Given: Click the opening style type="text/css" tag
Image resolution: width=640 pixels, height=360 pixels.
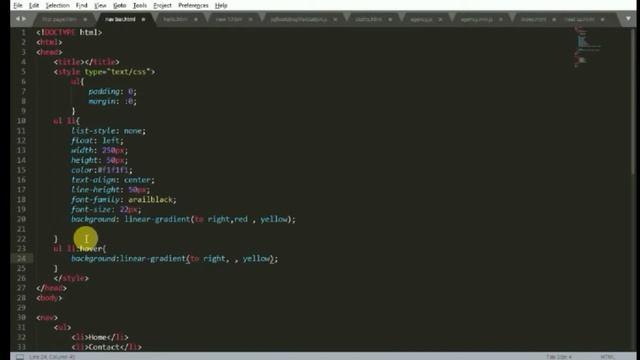Looking at the screenshot, I should point(104,71).
